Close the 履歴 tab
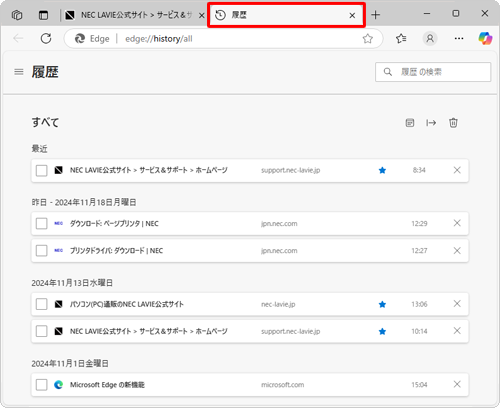500x408 pixels. click(352, 15)
